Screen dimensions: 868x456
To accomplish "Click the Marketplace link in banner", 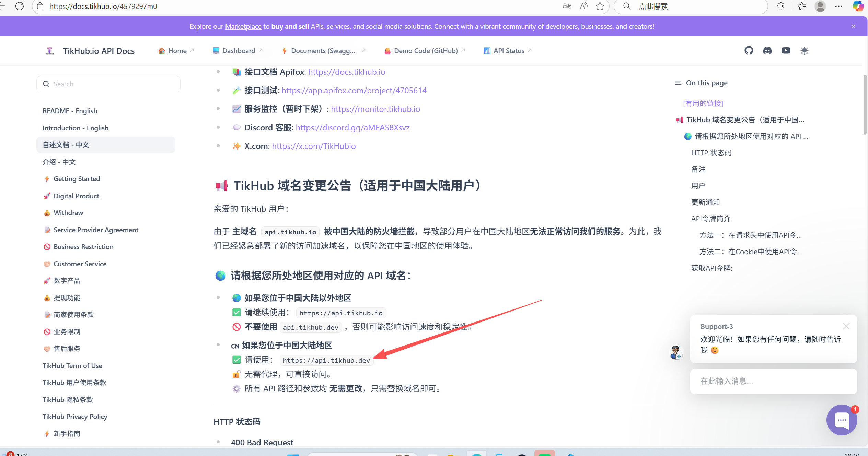I will [243, 26].
